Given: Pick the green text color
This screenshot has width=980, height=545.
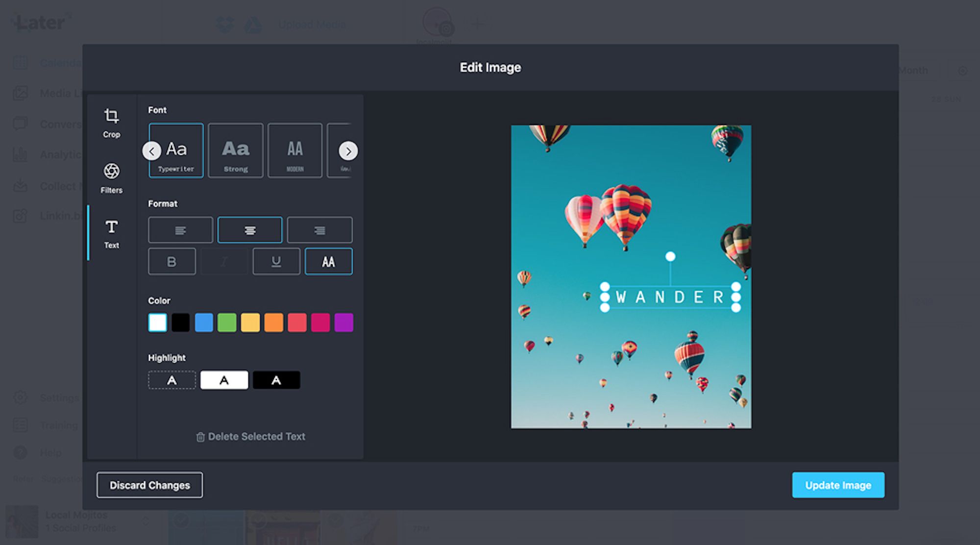Looking at the screenshot, I should tap(227, 322).
